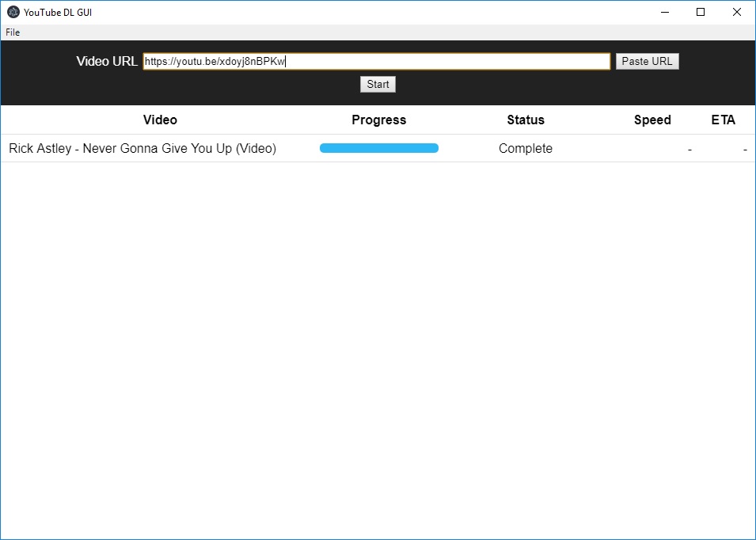
Task: Click the Video URL input field
Action: click(x=377, y=61)
